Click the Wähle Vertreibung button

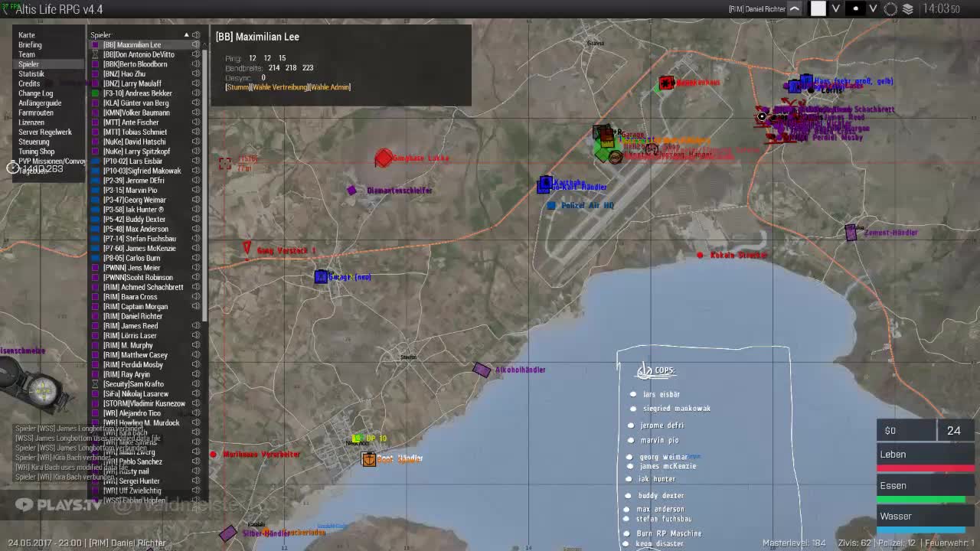(279, 87)
